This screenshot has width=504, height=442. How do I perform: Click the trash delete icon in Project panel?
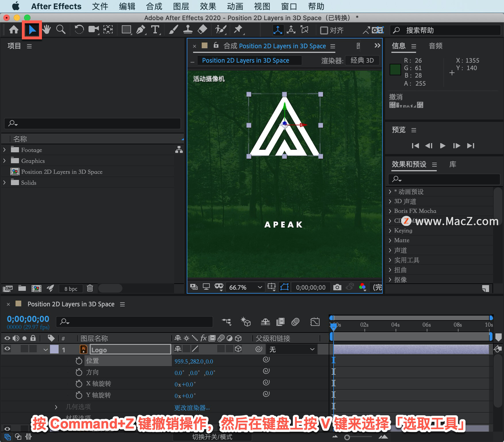point(90,288)
